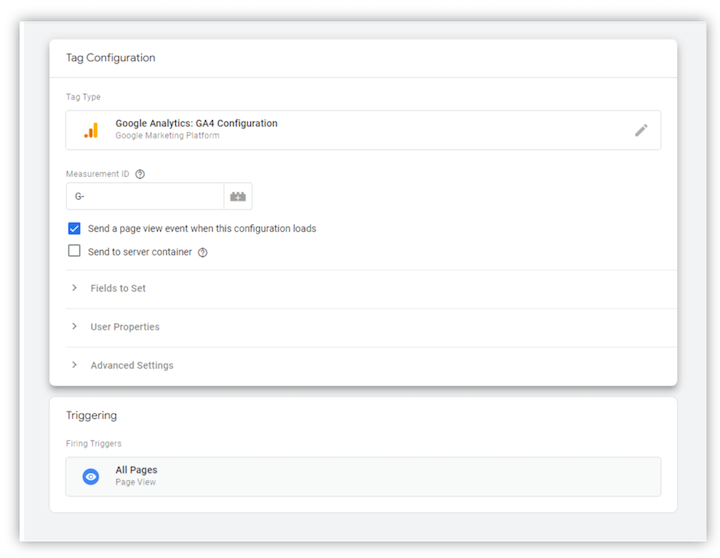Click the pencil edit icon for Tag Type

pos(641,130)
